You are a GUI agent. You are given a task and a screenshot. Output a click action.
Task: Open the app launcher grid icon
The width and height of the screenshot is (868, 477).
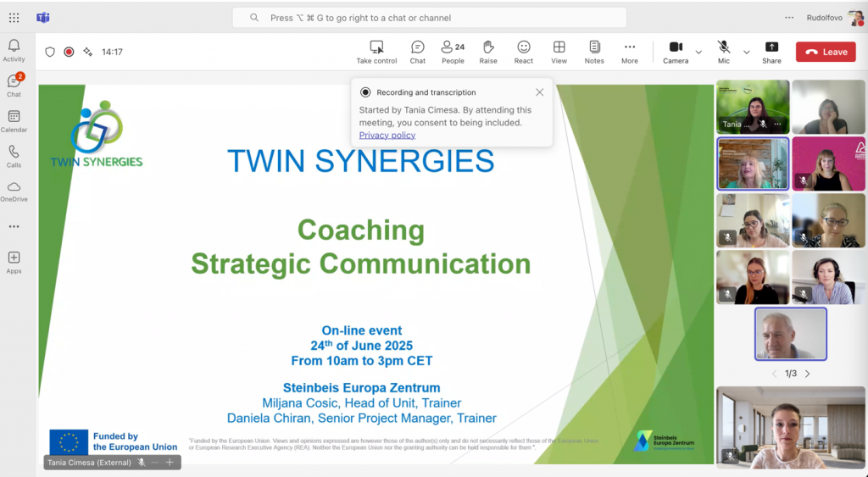coord(14,18)
